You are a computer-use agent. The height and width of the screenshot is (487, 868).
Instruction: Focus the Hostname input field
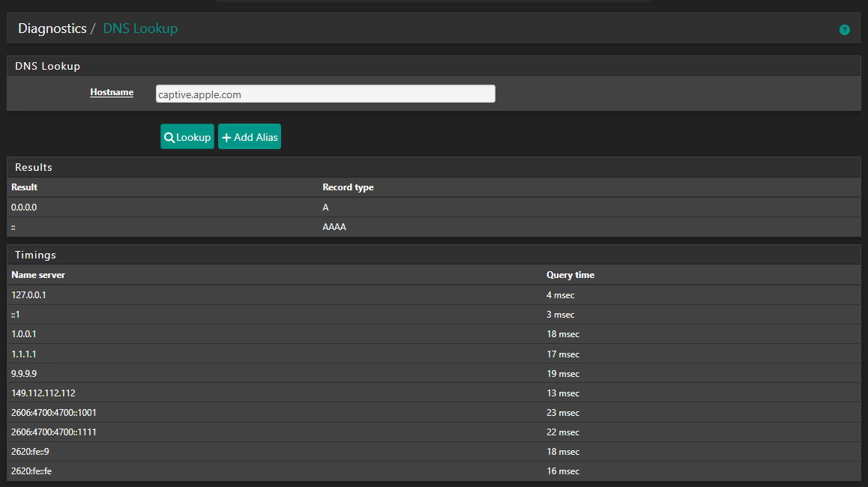[325, 94]
